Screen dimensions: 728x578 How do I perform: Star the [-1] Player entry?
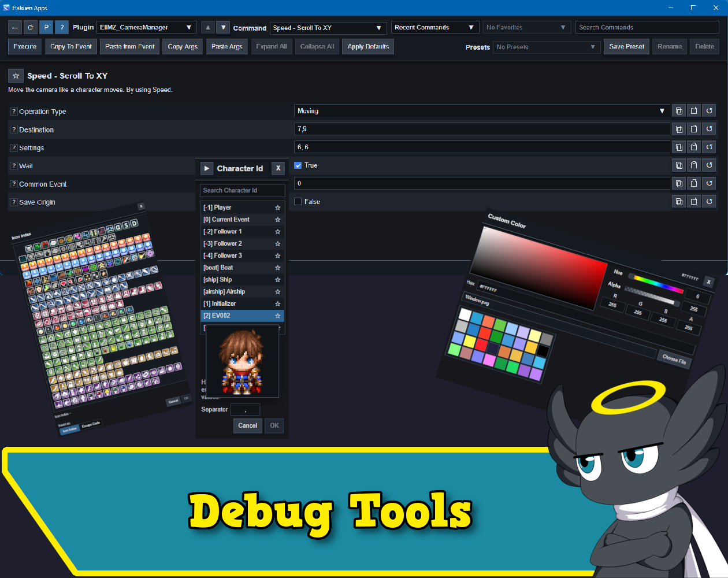click(x=278, y=208)
